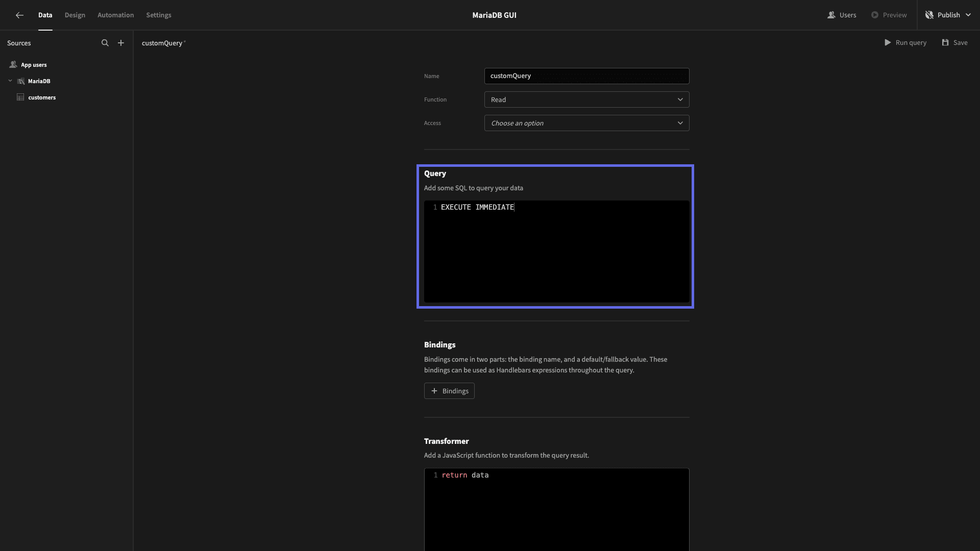Switch to the Automation tab
This screenshot has height=551, width=980.
(116, 15)
